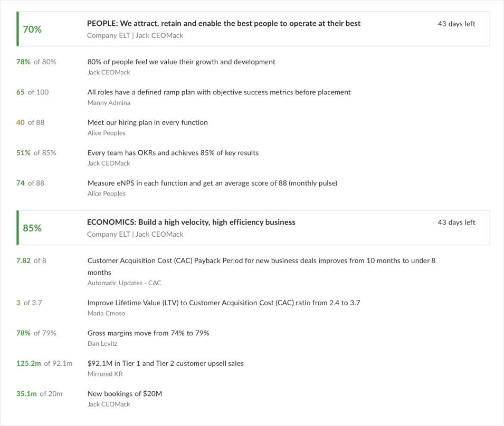
Task: Open 'Every team has OKRs' key result
Action: pyautogui.click(x=173, y=153)
